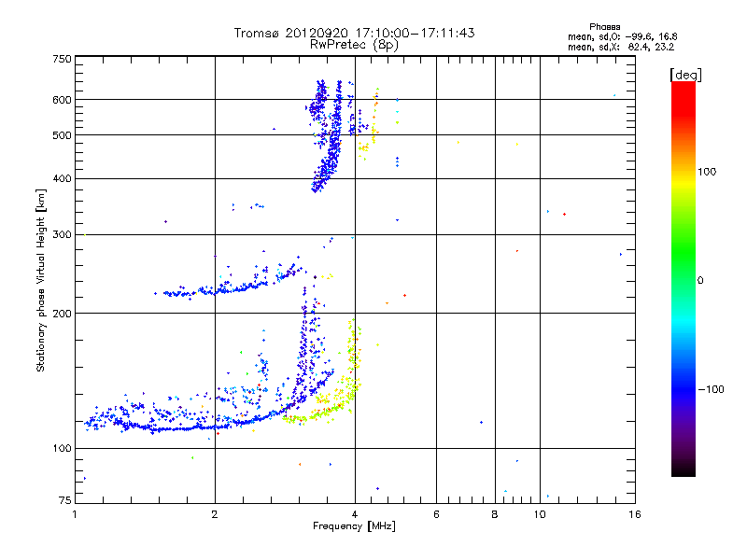Click the x-axis label "4" MHz
Screen dimensions: 747x560
pyautogui.click(x=355, y=514)
